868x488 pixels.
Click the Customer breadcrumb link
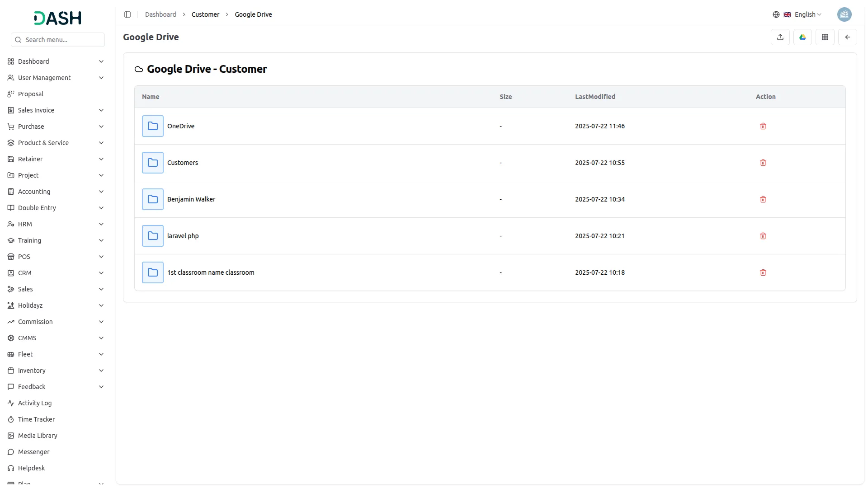click(x=205, y=14)
